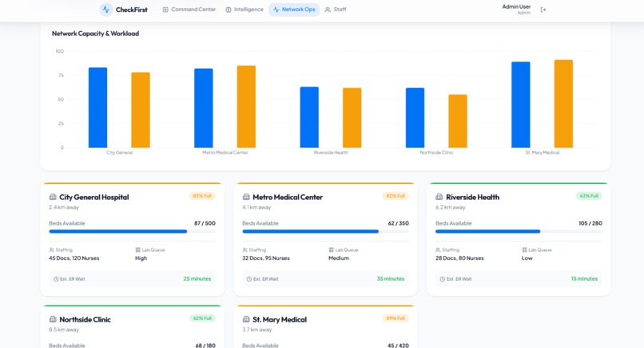Click the 82% Full badge
The image size is (644, 348).
point(396,196)
